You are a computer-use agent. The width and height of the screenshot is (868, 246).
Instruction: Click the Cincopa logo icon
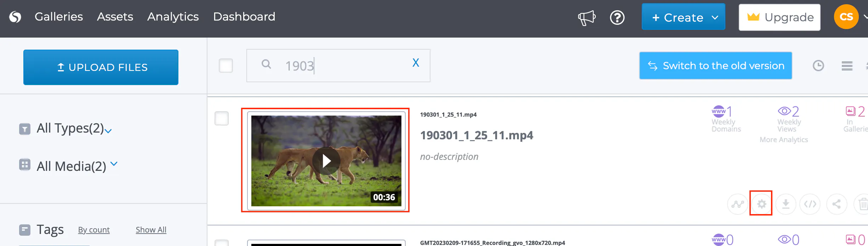coord(15,17)
